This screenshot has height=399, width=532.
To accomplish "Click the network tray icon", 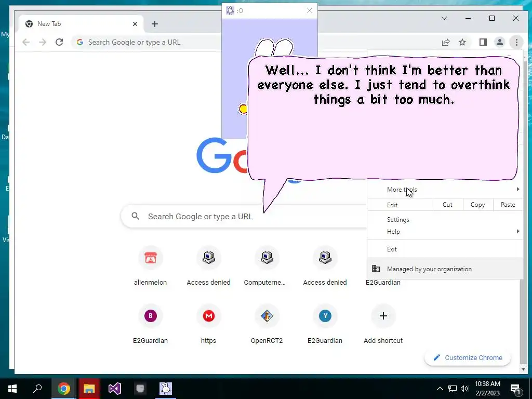I will 453,389.
